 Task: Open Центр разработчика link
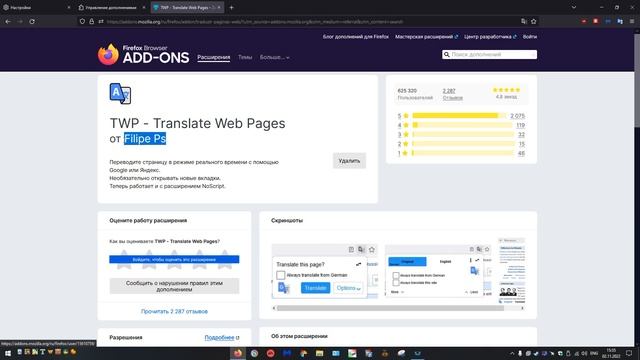tap(490, 37)
